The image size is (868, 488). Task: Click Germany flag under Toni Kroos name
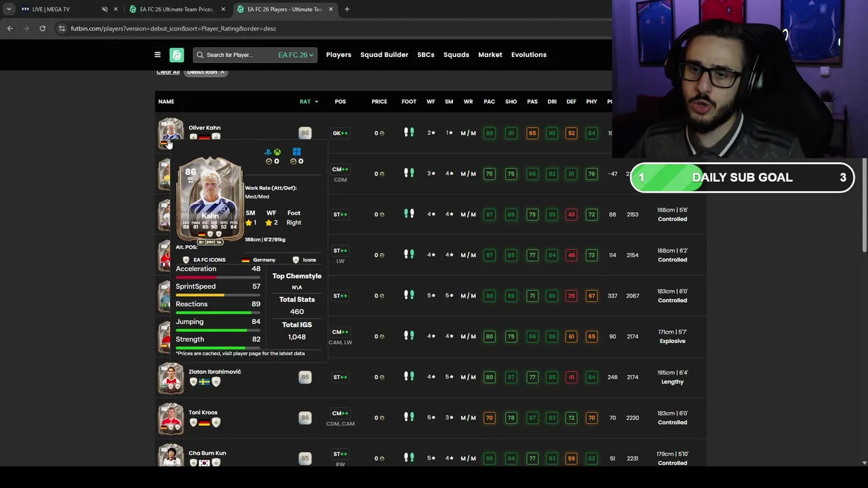pos(204,423)
